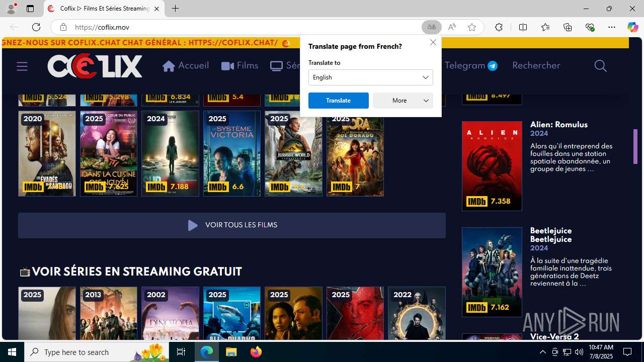
Task: Open Task View on the taskbar
Action: tap(181, 352)
